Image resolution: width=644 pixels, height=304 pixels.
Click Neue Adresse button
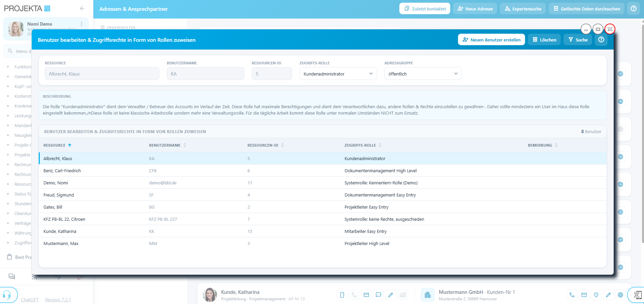click(475, 9)
